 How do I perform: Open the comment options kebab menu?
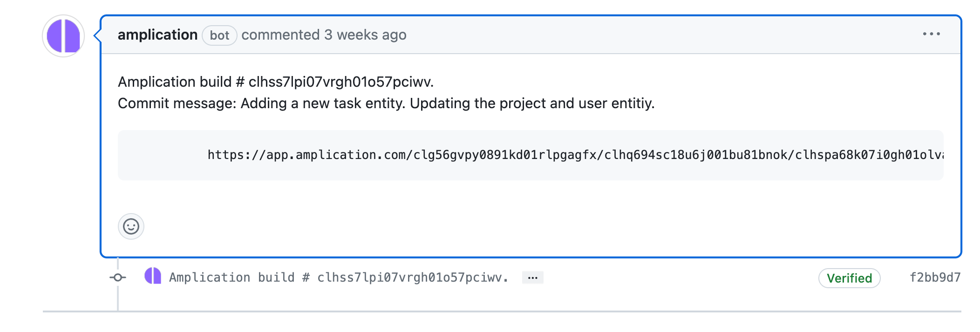pos(931,34)
